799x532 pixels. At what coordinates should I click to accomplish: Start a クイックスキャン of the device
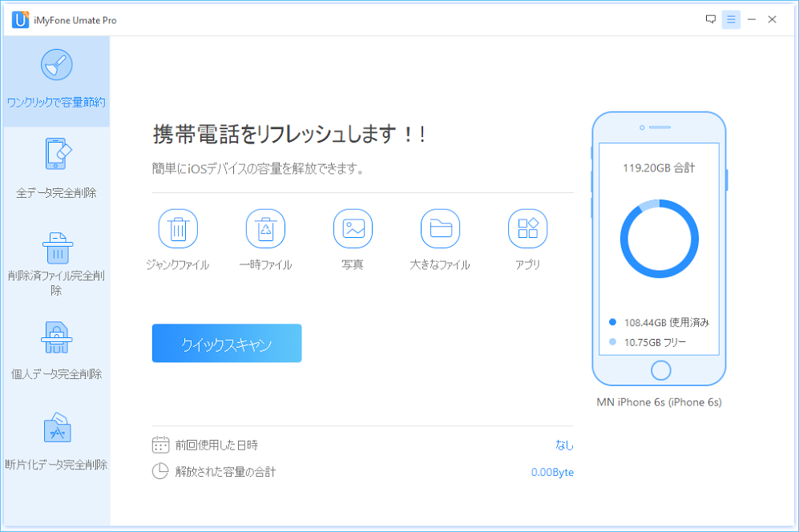227,343
